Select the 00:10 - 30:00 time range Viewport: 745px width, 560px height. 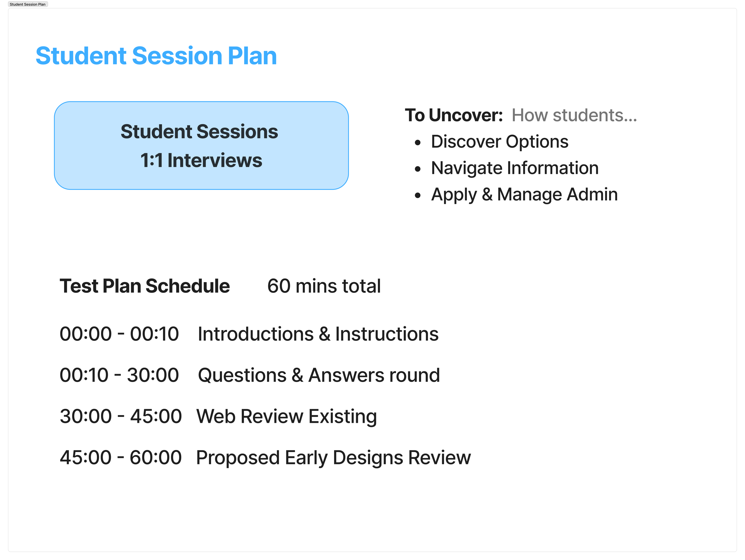pyautogui.click(x=119, y=375)
